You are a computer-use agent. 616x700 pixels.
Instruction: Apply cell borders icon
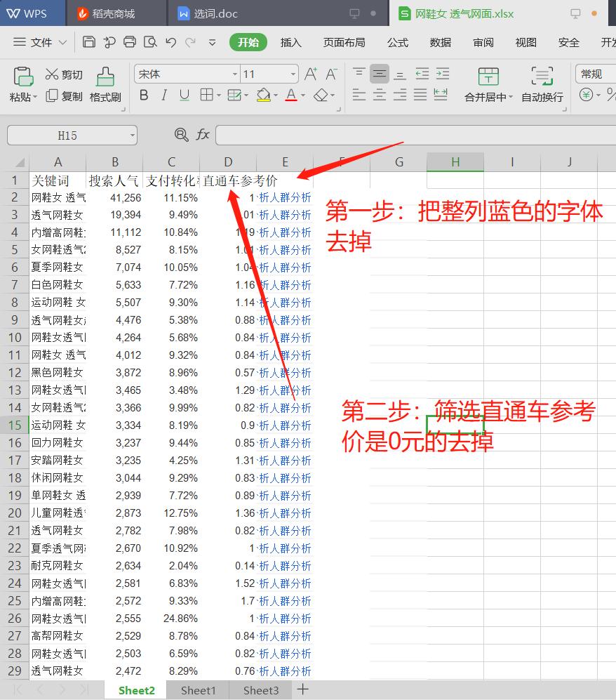(x=206, y=95)
